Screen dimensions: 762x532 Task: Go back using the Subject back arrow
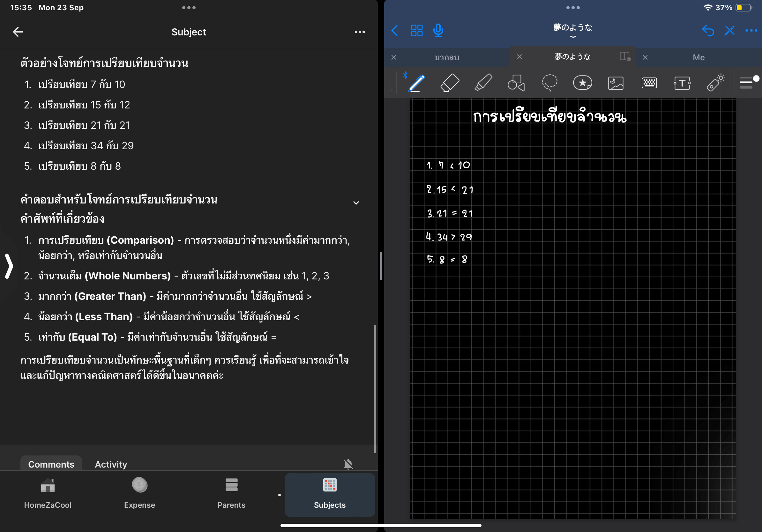tap(18, 32)
